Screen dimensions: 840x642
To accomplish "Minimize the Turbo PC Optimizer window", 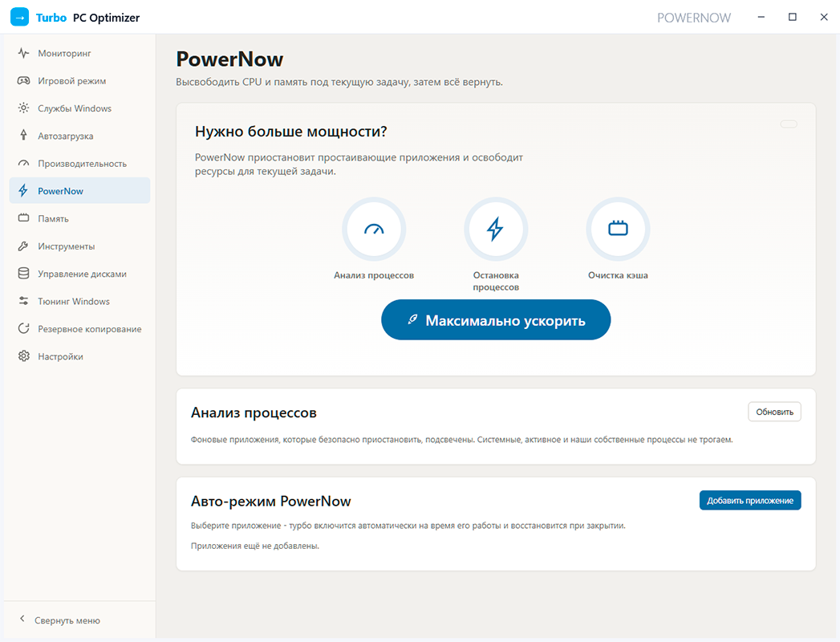I will coord(761,17).
